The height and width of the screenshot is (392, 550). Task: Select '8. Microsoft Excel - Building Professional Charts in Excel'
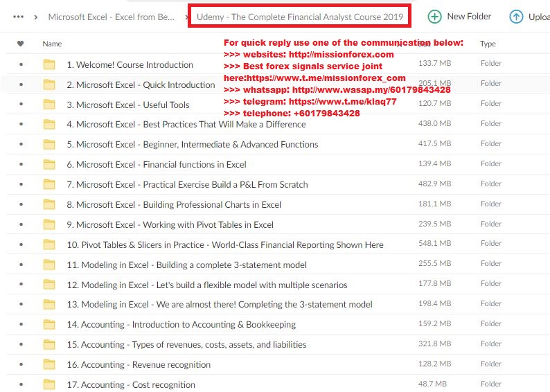(174, 204)
